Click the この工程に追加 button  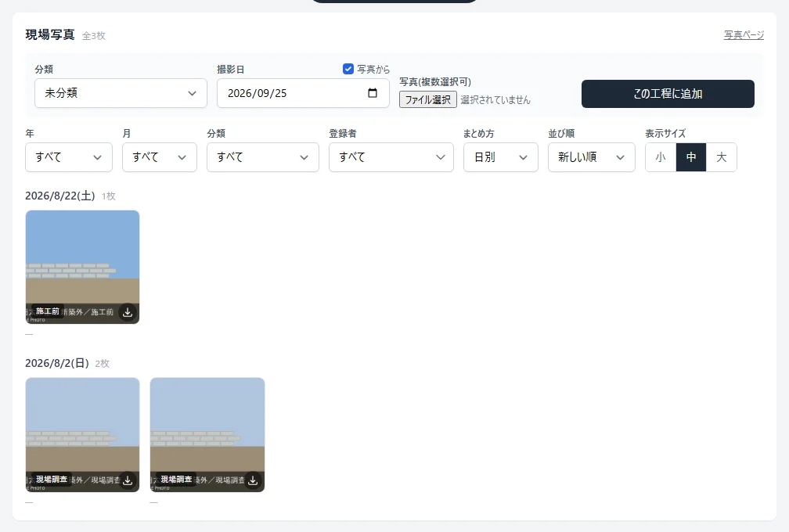[668, 94]
